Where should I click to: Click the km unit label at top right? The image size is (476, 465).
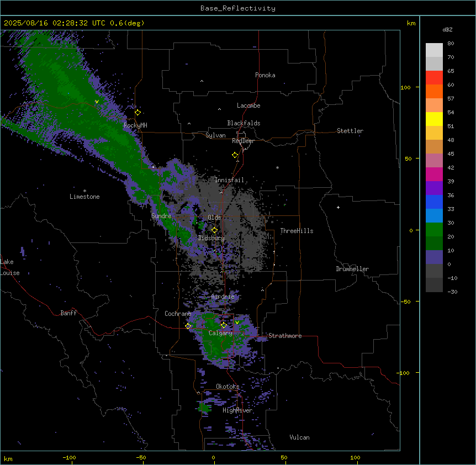point(411,23)
